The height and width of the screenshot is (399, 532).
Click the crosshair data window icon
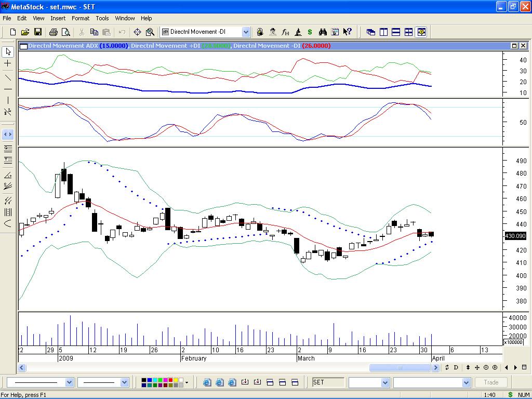pyautogui.click(x=137, y=32)
